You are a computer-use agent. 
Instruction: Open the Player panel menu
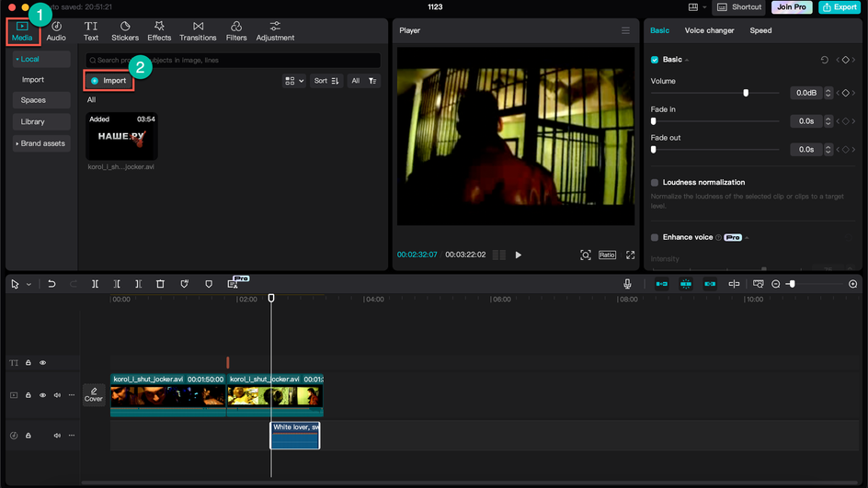tap(625, 30)
